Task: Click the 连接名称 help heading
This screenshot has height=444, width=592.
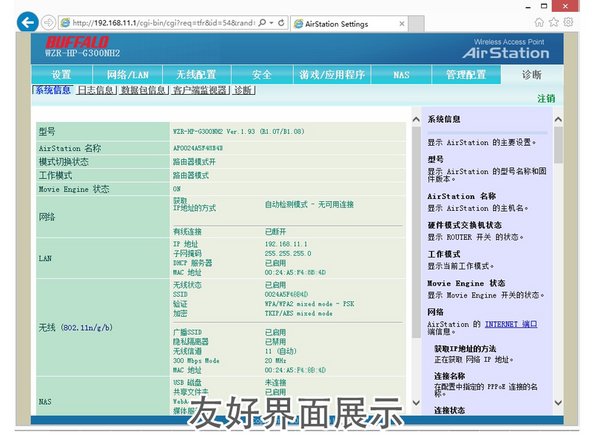Action: 450,376
